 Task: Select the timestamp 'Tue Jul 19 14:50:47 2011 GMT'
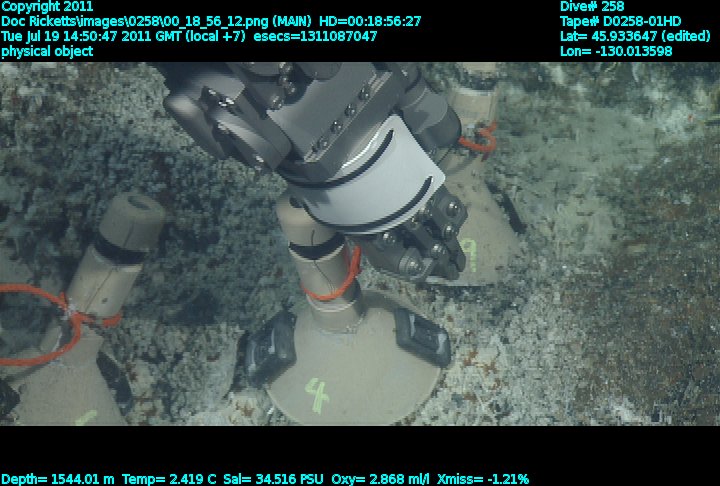click(92, 36)
